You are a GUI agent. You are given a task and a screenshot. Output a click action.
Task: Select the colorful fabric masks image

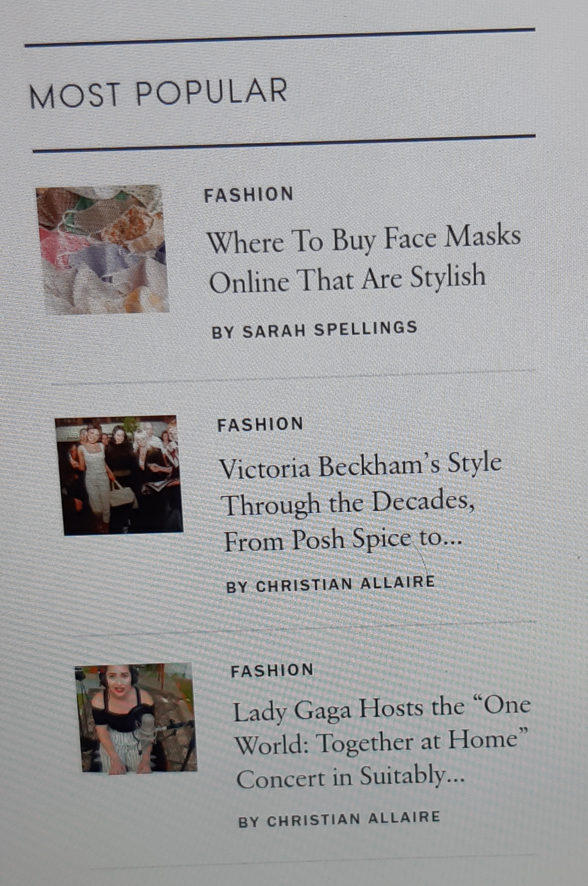pos(103,249)
